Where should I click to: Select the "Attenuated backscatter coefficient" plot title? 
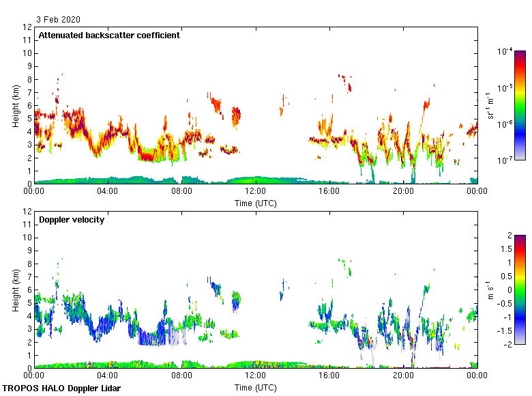coord(109,36)
